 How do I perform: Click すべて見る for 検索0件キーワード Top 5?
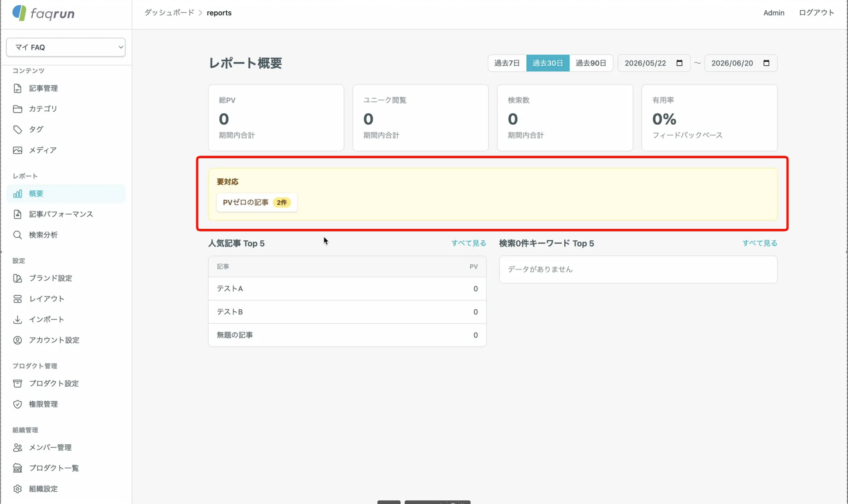[760, 243]
